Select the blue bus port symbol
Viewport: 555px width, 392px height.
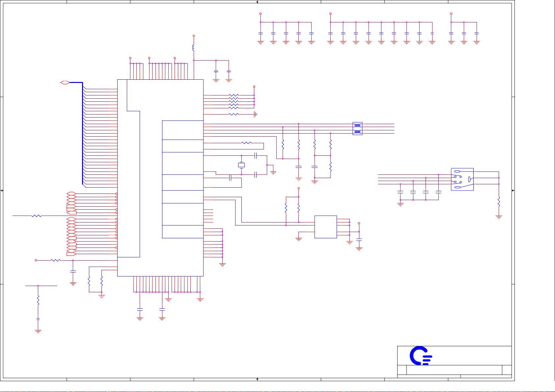(65, 82)
